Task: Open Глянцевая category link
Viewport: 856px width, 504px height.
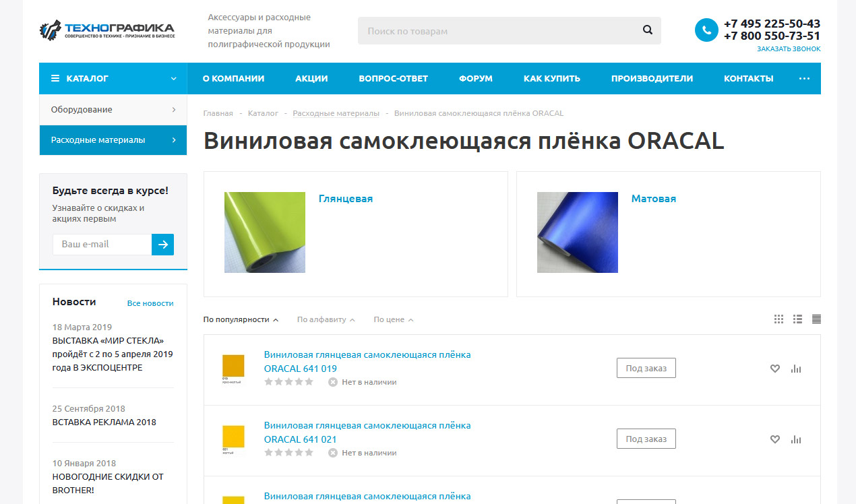Action: pyautogui.click(x=346, y=199)
